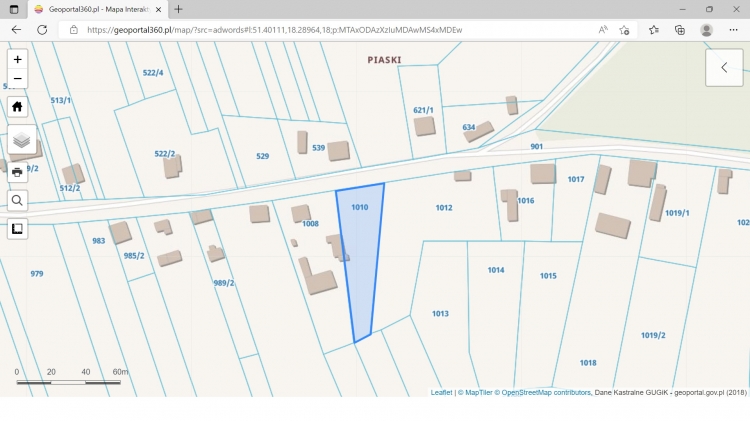Image resolution: width=750 pixels, height=421 pixels.
Task: Open a new browser tab
Action: click(x=179, y=9)
